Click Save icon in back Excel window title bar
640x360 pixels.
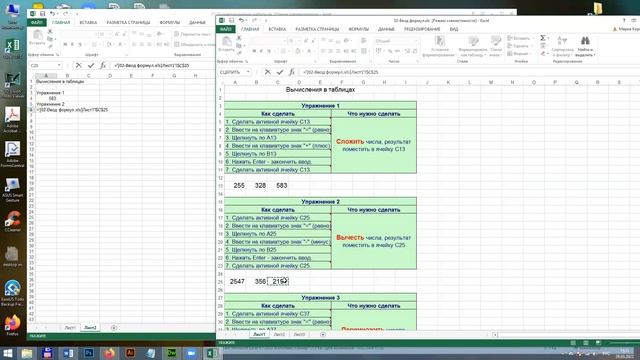click(42, 14)
